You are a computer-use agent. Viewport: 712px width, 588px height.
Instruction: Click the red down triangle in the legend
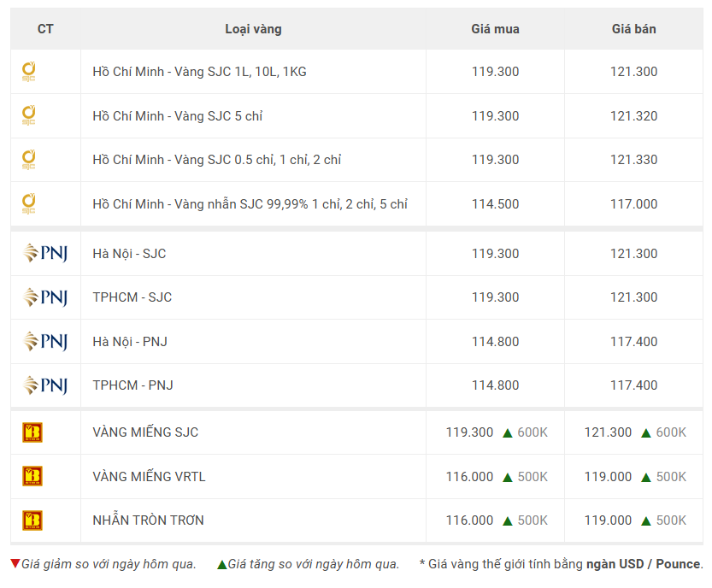pos(15,564)
